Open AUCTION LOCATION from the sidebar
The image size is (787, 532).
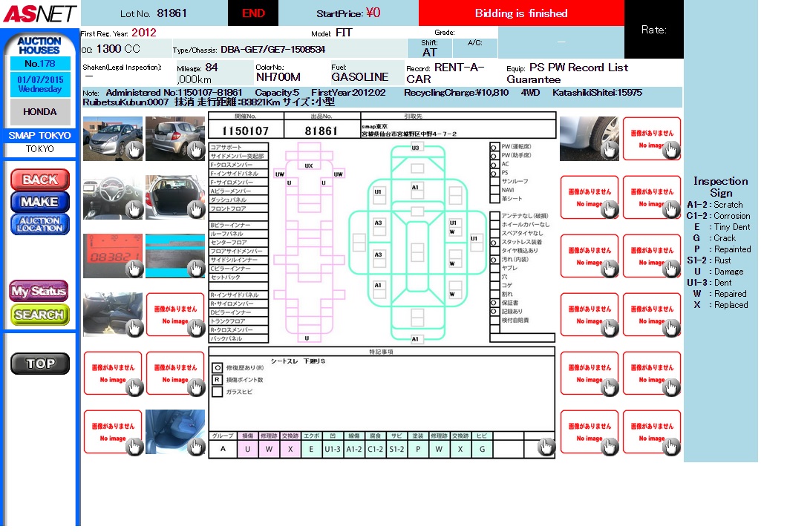click(40, 224)
